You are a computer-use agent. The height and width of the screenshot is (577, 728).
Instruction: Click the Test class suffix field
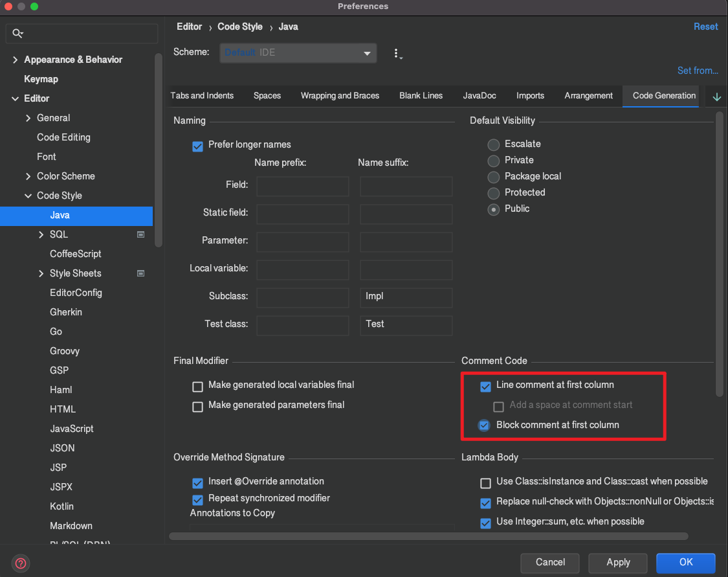pyautogui.click(x=406, y=326)
